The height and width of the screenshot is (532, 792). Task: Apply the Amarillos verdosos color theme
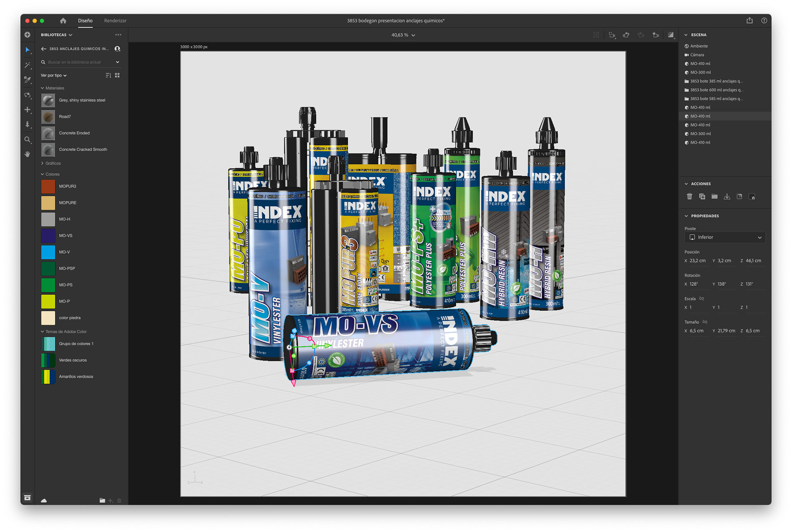tap(48, 377)
